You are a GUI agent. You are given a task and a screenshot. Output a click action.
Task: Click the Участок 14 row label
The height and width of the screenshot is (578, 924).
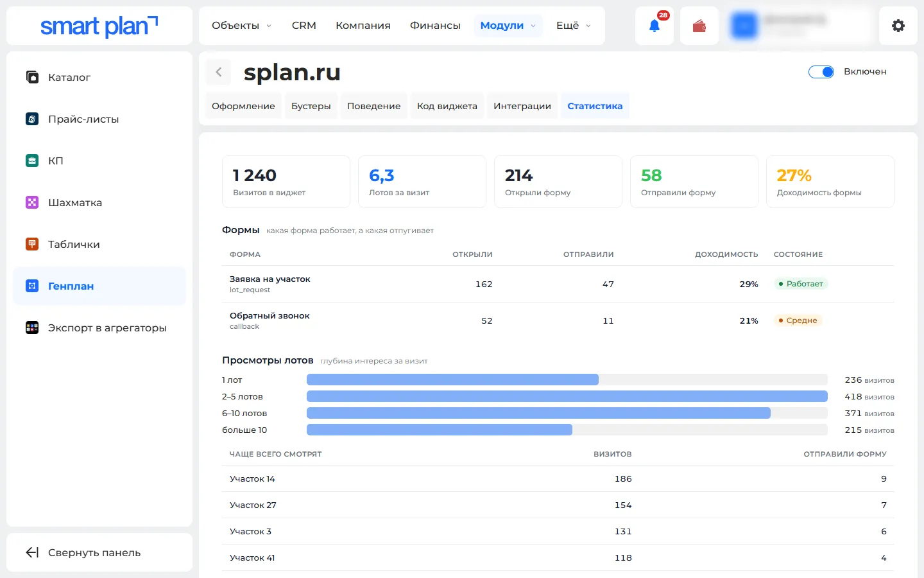252,478
